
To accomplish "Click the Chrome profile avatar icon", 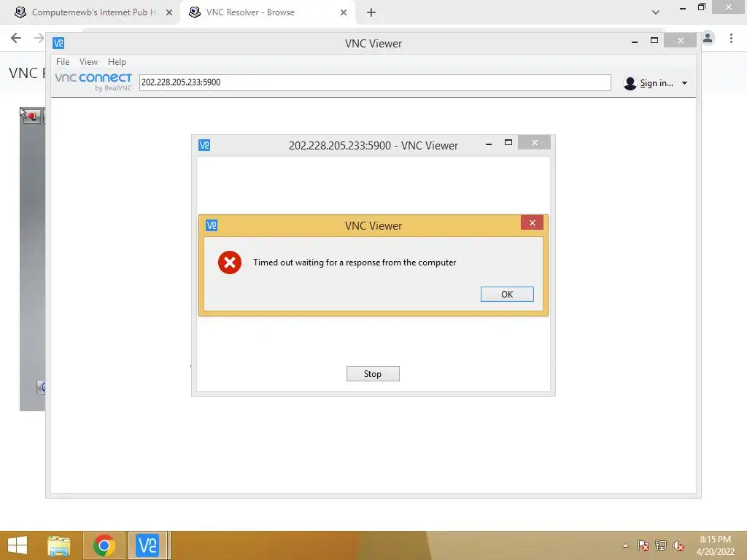I will 708,38.
